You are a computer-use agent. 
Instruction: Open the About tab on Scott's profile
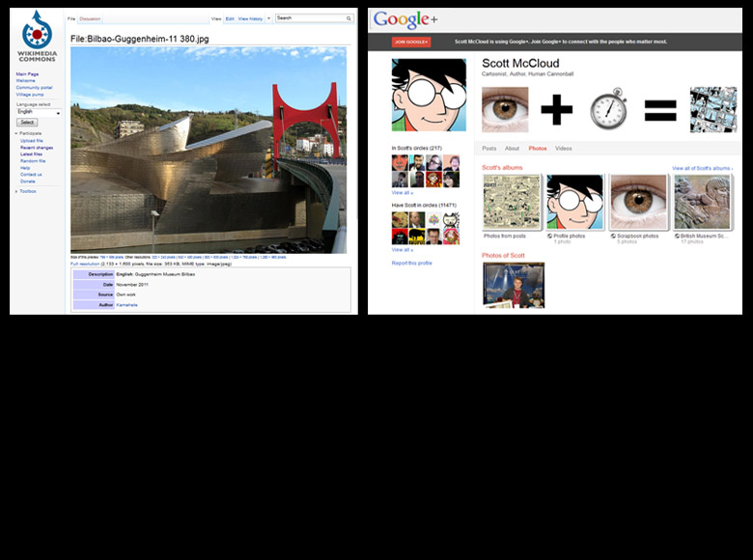(x=512, y=148)
